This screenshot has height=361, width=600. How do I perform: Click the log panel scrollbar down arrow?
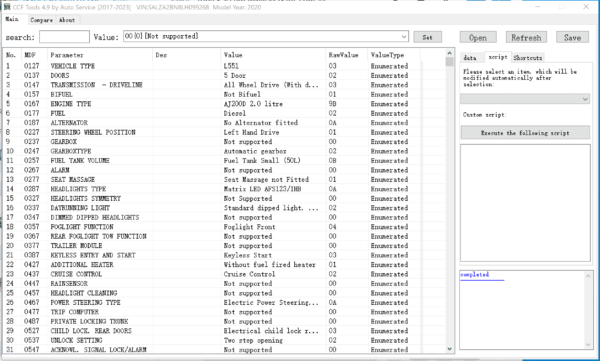[x=588, y=345]
